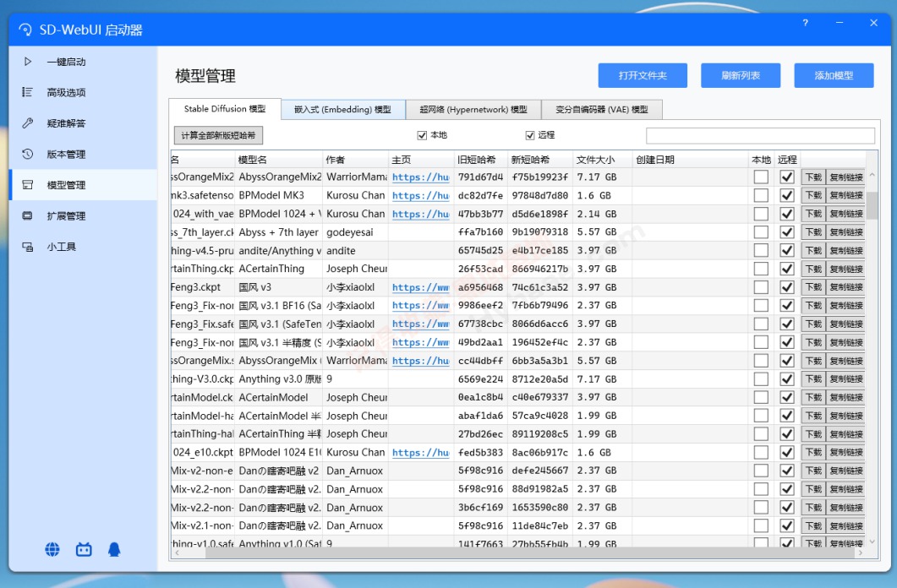Click the vertical scrollbar down arrow

point(872,542)
